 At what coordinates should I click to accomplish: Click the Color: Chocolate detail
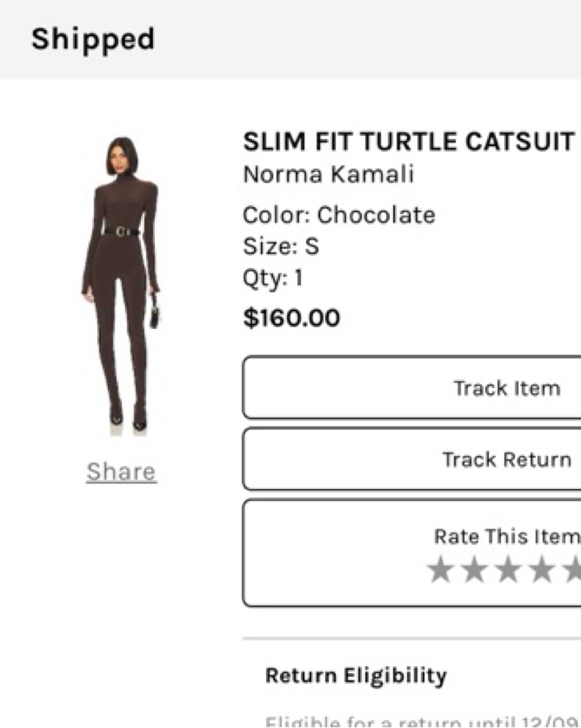pos(339,215)
